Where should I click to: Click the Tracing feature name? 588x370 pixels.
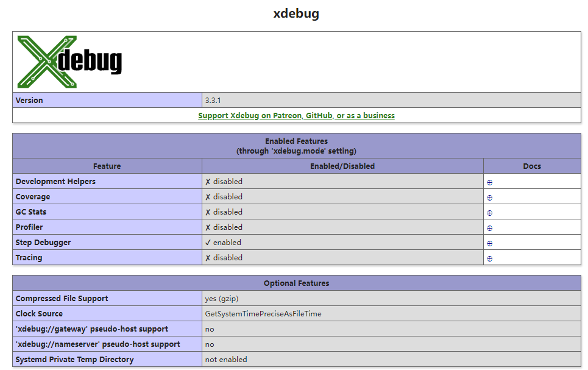tap(29, 257)
